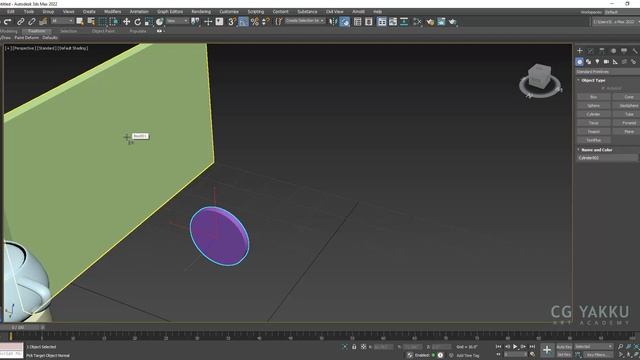
Task: Toggle the Auto Key button
Action: click(564, 347)
